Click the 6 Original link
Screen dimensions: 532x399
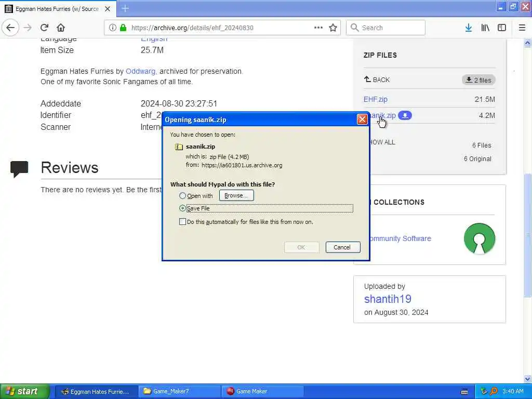pyautogui.click(x=477, y=159)
